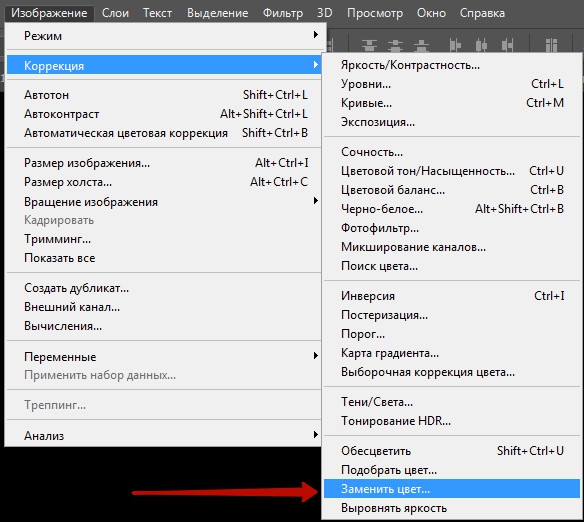This screenshot has width=584, height=522.
Task: Expand the Переменные submenu
Action: pyautogui.click(x=315, y=356)
